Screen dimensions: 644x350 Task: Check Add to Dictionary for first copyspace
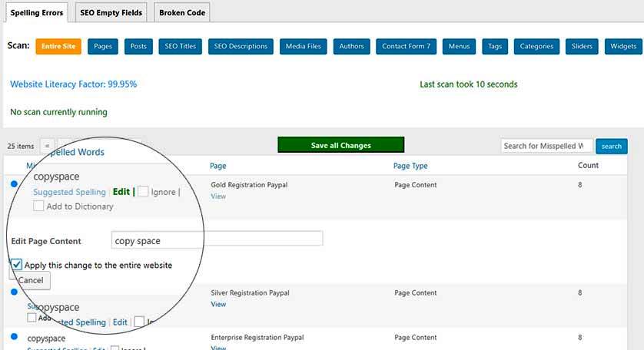(38, 206)
